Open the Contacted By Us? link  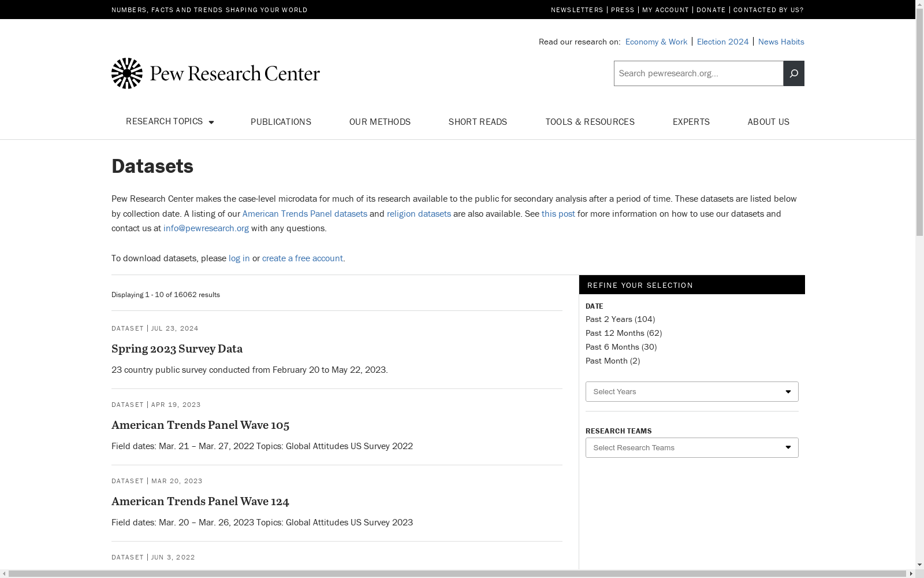click(769, 10)
